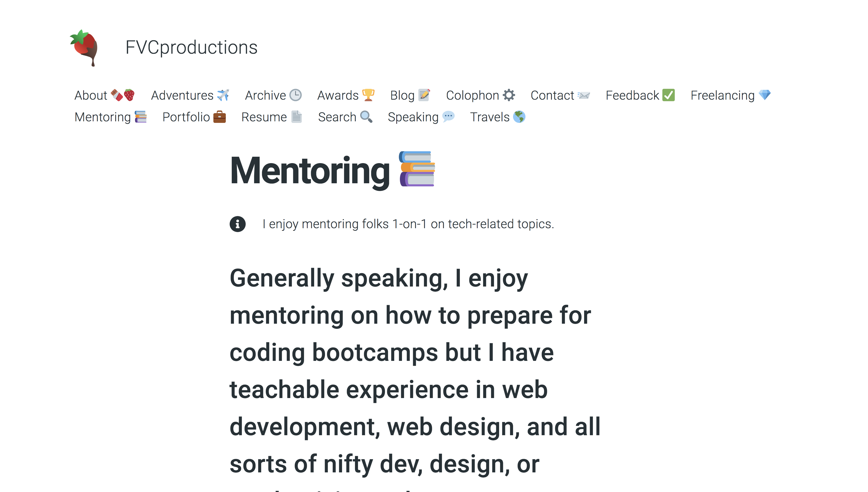Click the gear icon next to Colophon
The height and width of the screenshot is (492, 868).
[509, 95]
